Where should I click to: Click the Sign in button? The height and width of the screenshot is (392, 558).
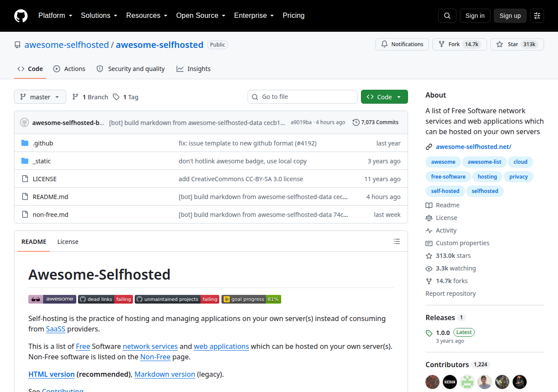click(475, 16)
